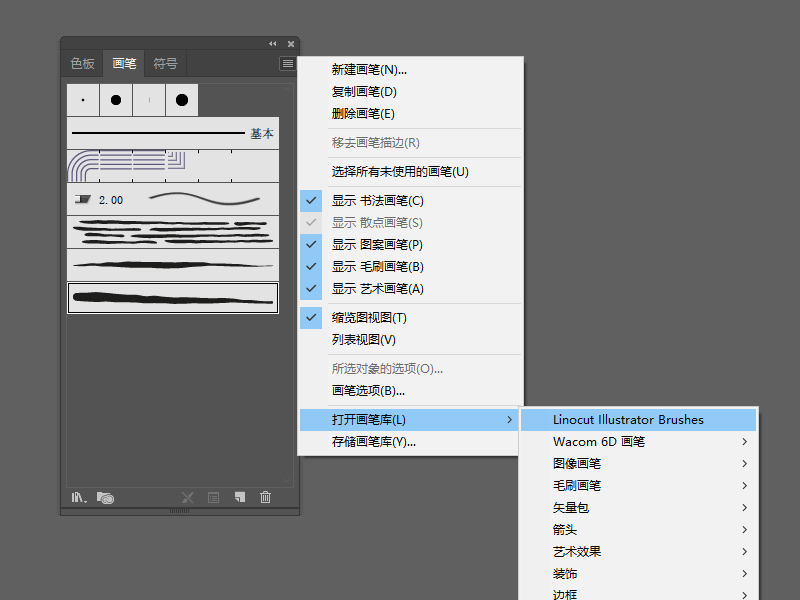This screenshot has height=600, width=800.
Task: Select the highlighted thick art brush
Action: pyautogui.click(x=173, y=298)
